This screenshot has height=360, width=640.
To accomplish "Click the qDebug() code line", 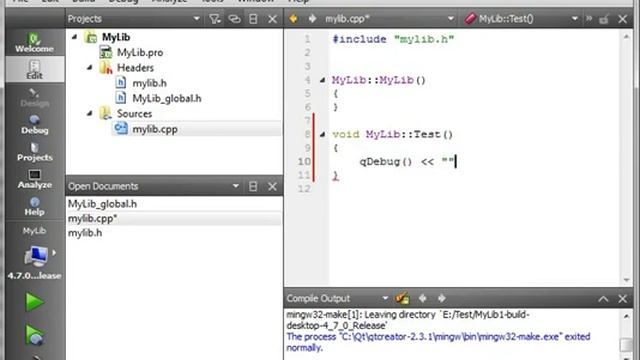I will tap(407, 162).
